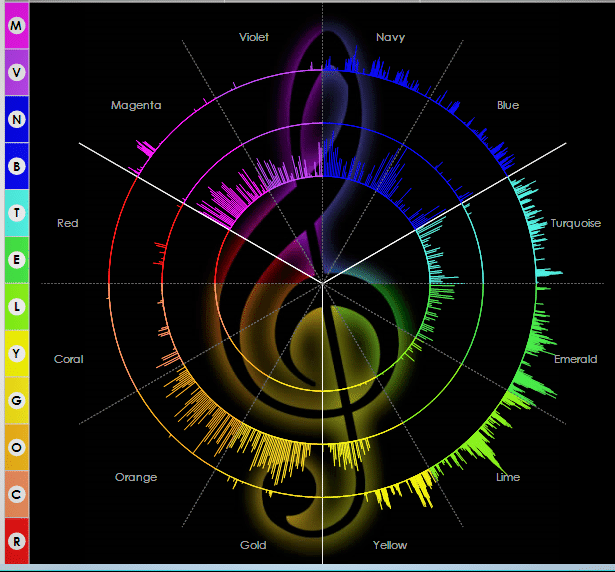Select the Yellow label at the bottom
This screenshot has width=615, height=572.
390,545
